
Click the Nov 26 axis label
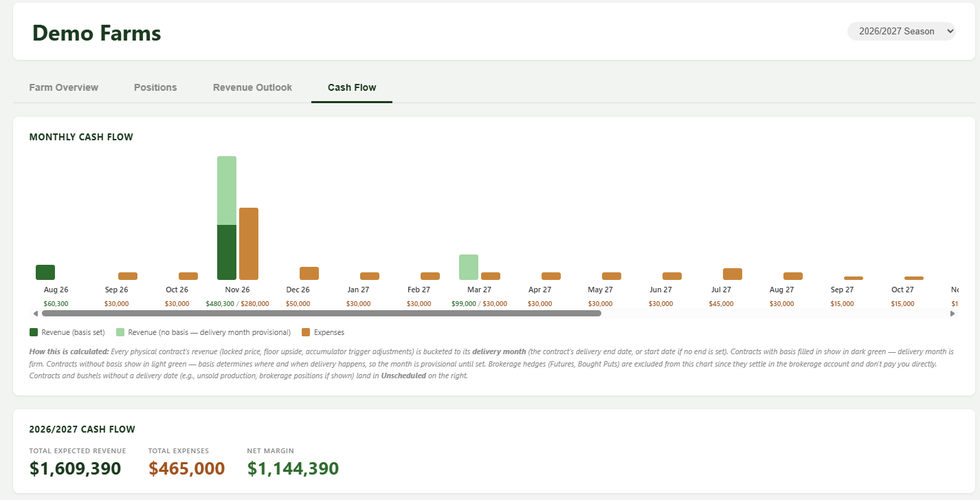tap(237, 290)
